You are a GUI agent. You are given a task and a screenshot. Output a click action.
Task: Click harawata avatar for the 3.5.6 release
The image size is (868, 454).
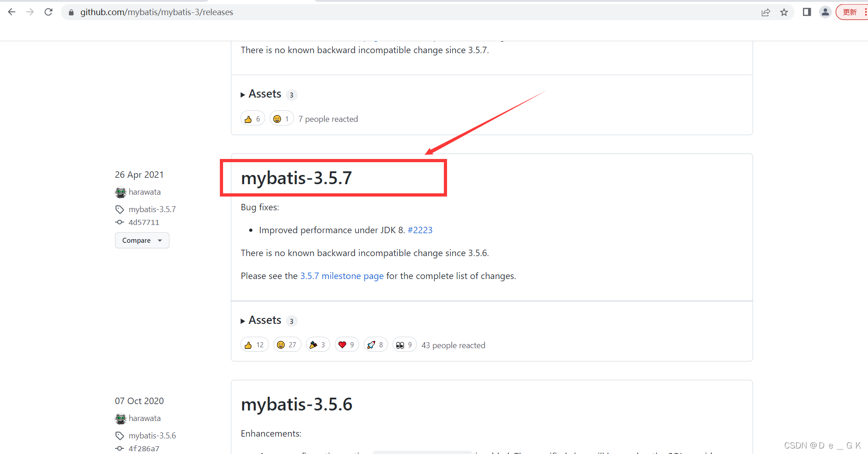click(x=120, y=419)
